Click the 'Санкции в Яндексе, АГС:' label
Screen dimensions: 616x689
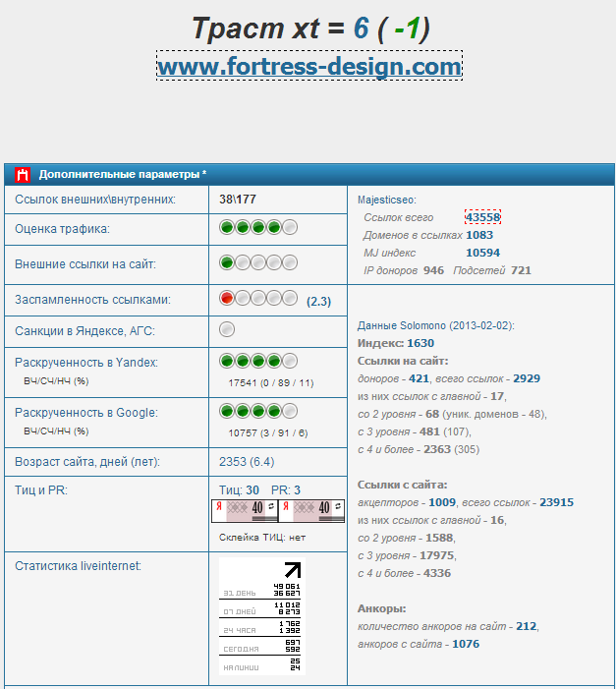click(84, 331)
